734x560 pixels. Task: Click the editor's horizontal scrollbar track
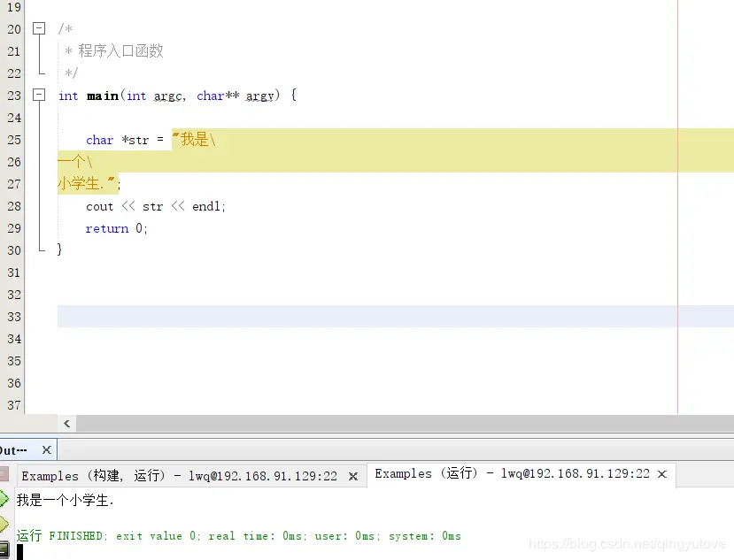coord(405,424)
